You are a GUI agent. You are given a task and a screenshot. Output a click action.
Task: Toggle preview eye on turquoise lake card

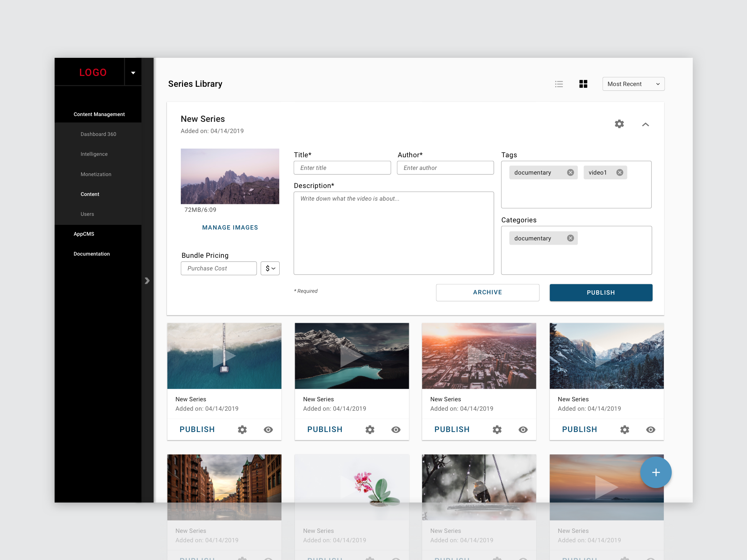396,429
